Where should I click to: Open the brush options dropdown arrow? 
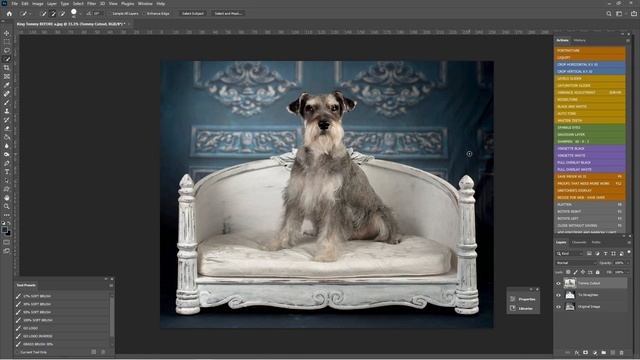(x=80, y=14)
